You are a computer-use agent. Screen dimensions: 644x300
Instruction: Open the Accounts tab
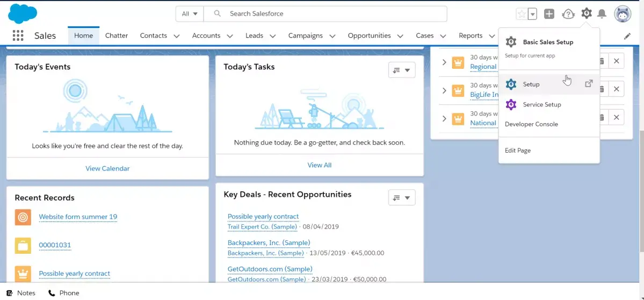(x=206, y=36)
